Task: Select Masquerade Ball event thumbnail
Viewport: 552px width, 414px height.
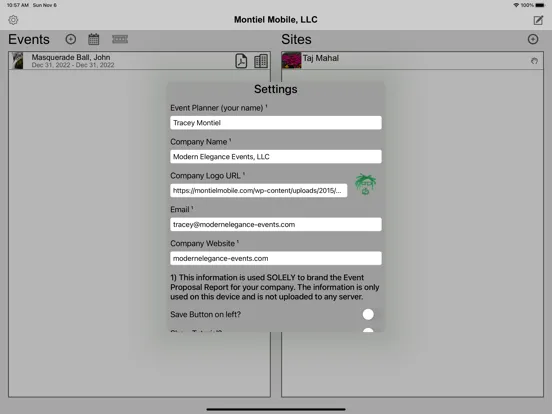Action: (17, 61)
